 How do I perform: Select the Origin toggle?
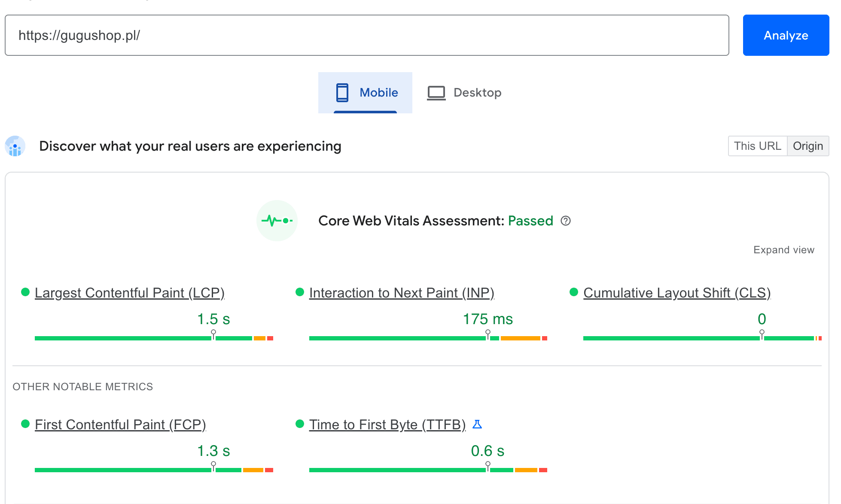[807, 146]
